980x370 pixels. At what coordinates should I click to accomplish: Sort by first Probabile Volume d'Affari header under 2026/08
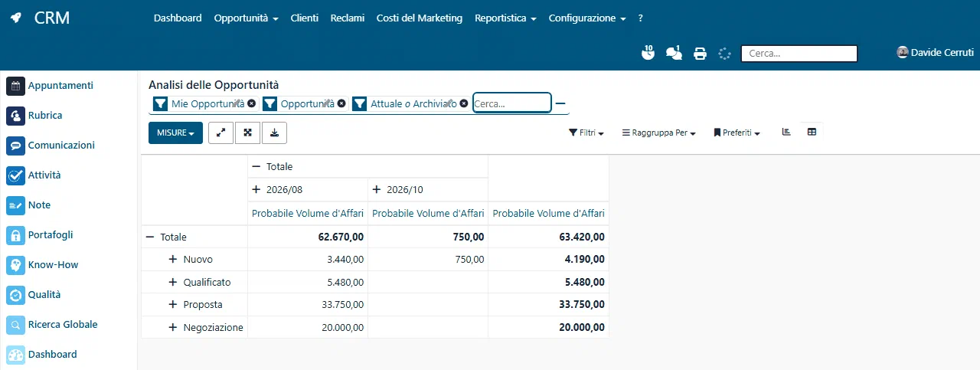click(308, 214)
